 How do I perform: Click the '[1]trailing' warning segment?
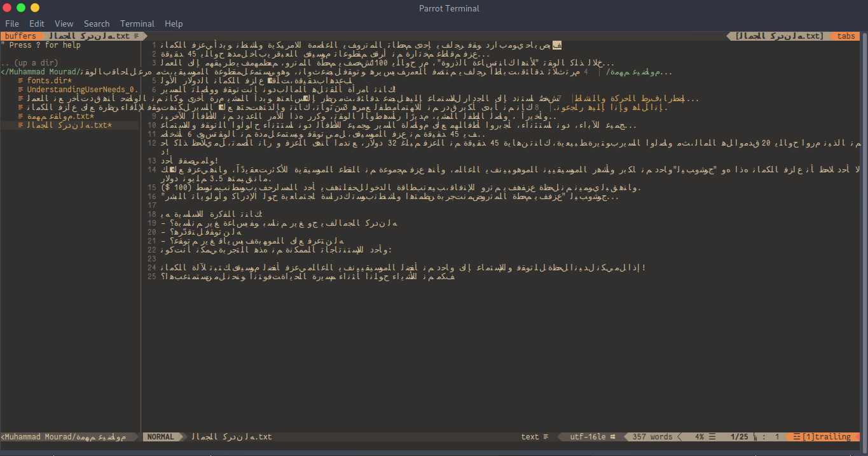coord(827,437)
